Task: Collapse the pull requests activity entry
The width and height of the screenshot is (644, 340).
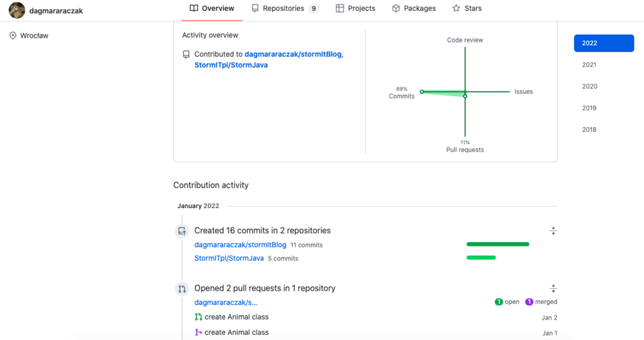Action: tap(553, 289)
